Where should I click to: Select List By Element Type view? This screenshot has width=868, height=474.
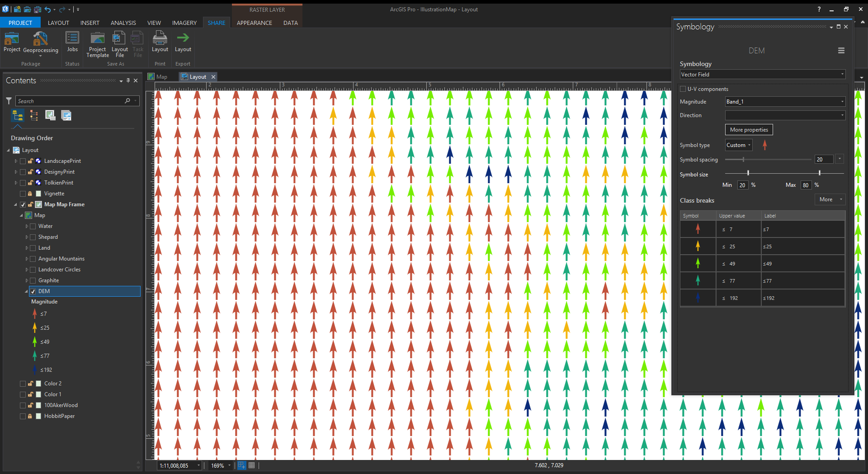click(x=34, y=116)
